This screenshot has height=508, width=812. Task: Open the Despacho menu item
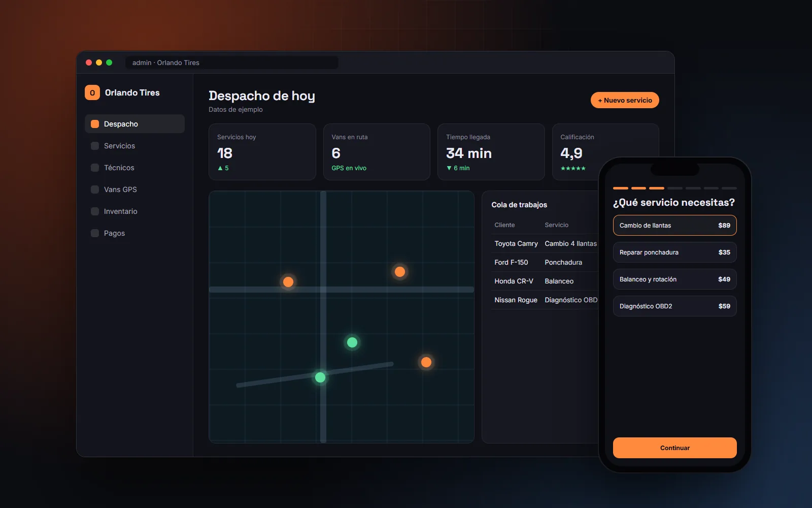(x=134, y=124)
